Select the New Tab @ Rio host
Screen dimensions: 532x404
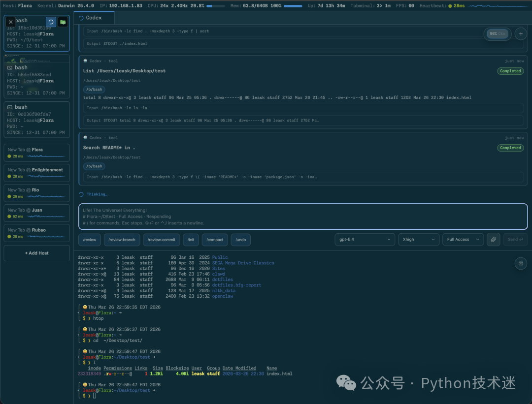coord(36,193)
